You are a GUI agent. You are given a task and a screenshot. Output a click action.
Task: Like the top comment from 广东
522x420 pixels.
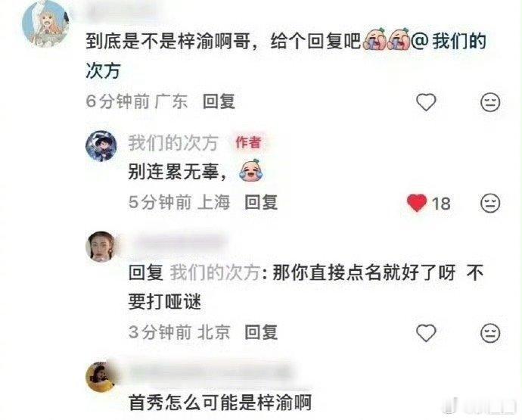click(426, 102)
